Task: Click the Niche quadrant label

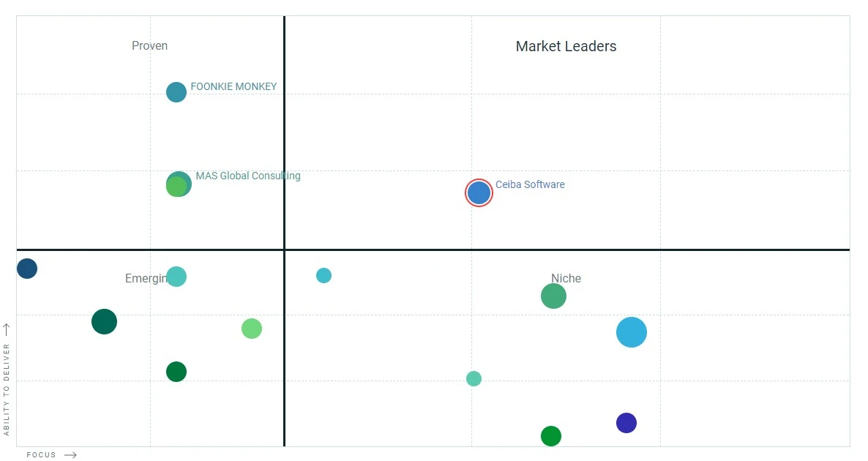Action: (566, 278)
